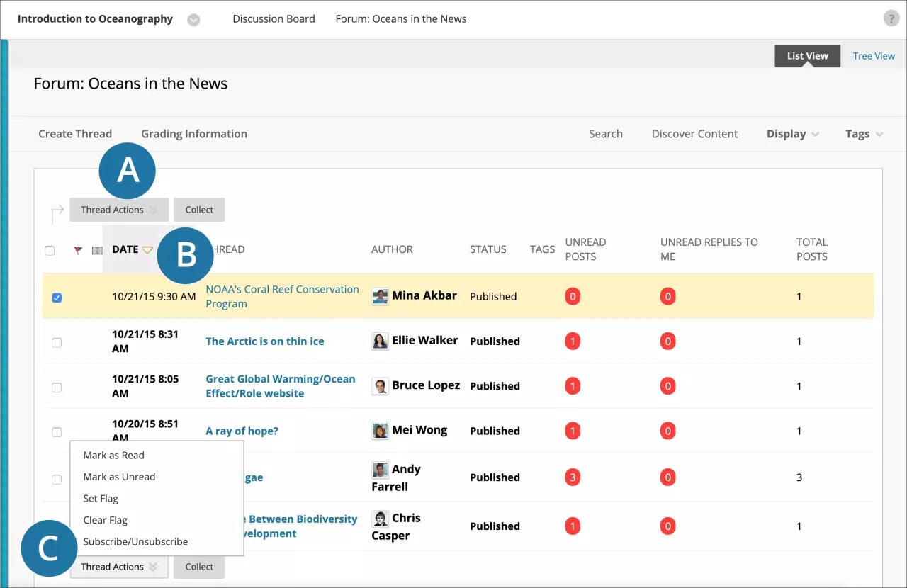The width and height of the screenshot is (907, 588).
Task: Click the Create Thread button
Action: 75,133
